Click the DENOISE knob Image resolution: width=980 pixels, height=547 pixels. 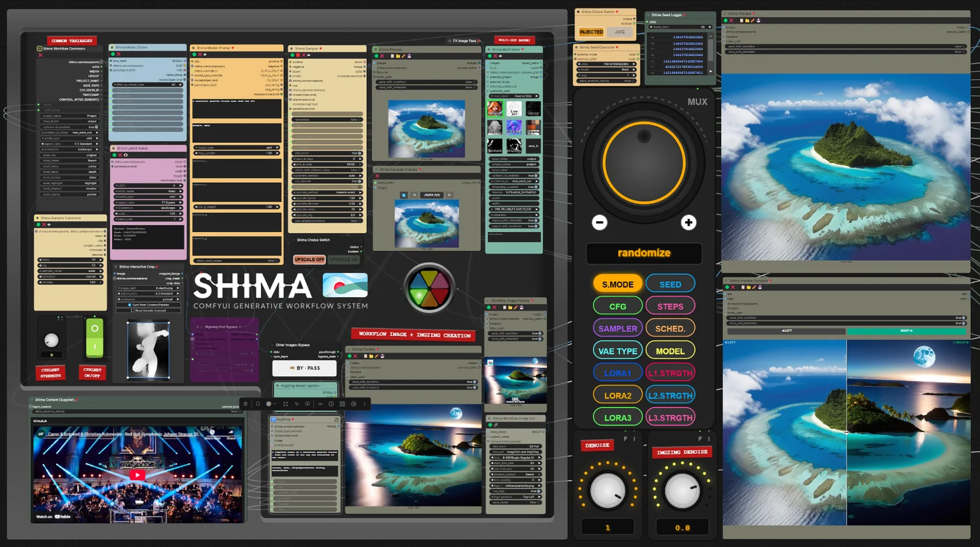tap(608, 491)
